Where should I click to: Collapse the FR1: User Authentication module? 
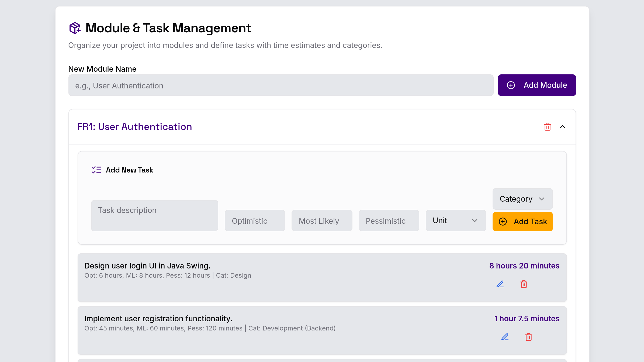coord(563,127)
